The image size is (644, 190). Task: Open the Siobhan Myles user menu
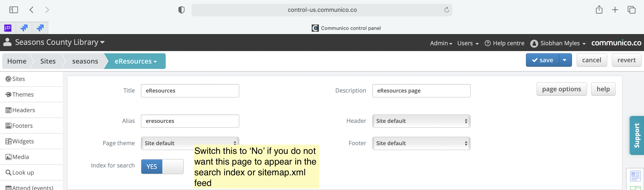click(x=558, y=43)
